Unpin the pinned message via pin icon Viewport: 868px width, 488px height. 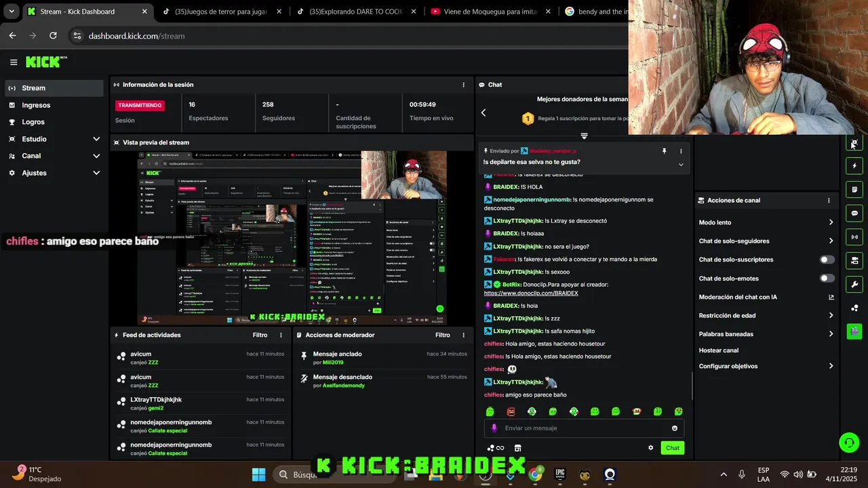point(665,151)
